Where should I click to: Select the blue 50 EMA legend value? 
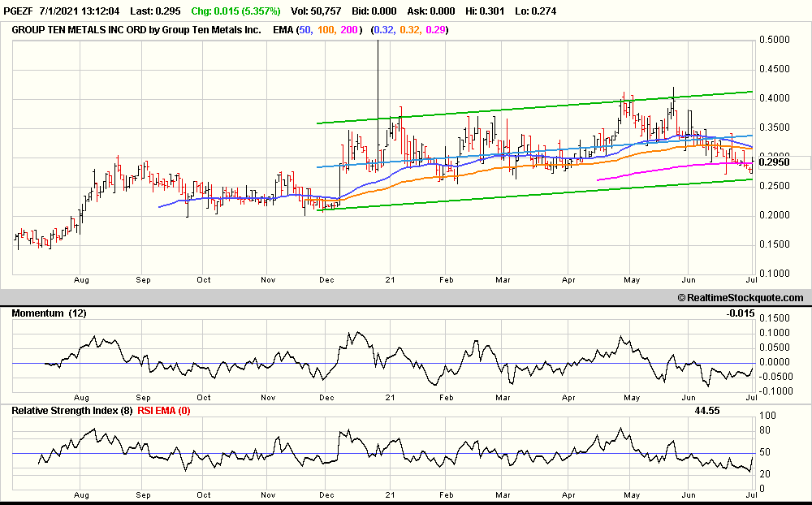pos(305,30)
